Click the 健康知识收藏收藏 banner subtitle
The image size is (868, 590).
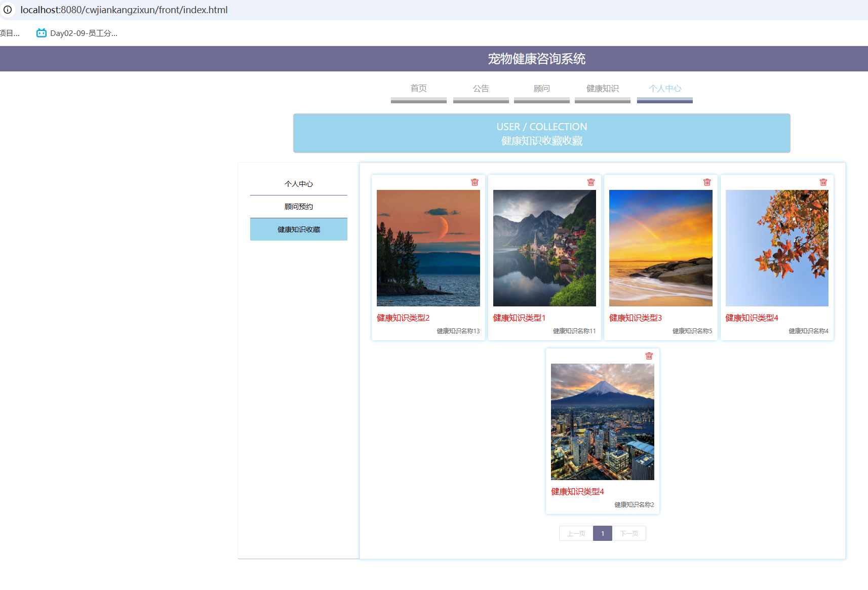(x=542, y=141)
